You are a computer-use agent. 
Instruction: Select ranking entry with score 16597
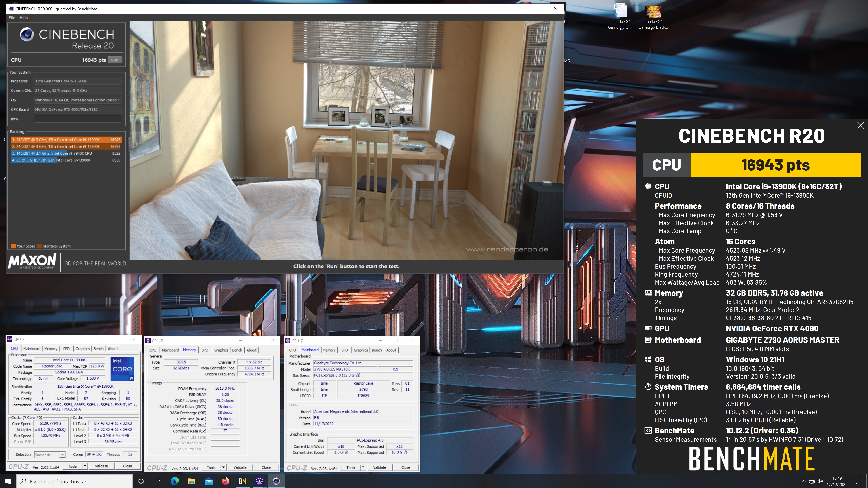pyautogui.click(x=66, y=146)
